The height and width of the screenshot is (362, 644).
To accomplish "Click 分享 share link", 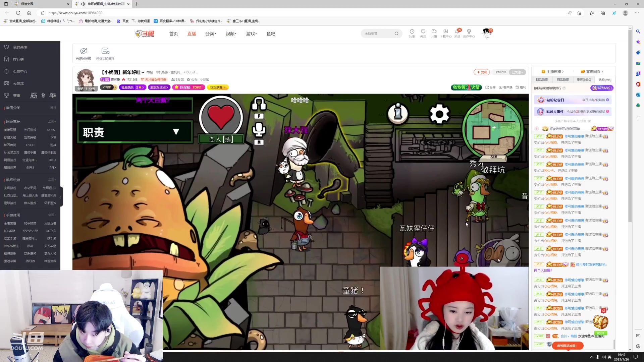I will click(490, 87).
